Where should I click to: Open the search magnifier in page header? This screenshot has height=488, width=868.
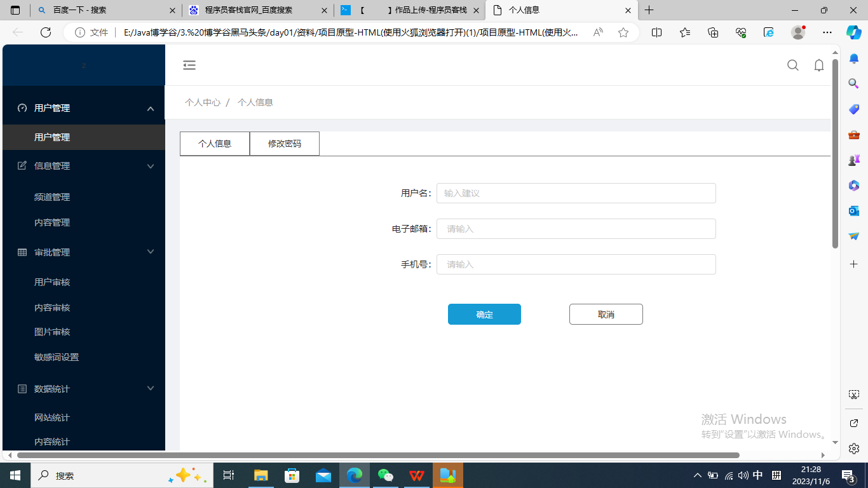[x=793, y=65]
